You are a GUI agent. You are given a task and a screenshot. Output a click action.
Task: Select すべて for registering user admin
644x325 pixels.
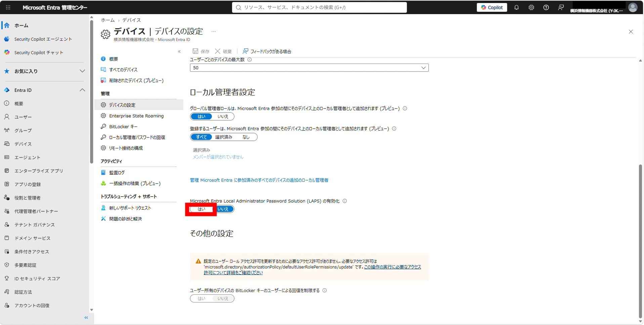click(x=201, y=137)
